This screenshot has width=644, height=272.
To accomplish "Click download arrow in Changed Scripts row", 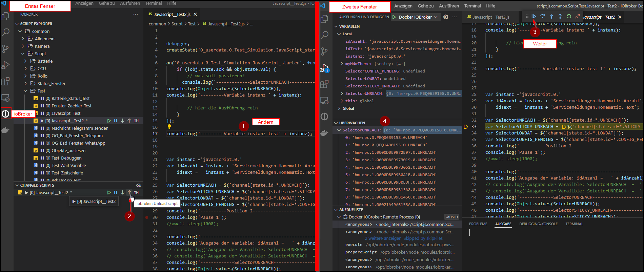I will point(122,192).
